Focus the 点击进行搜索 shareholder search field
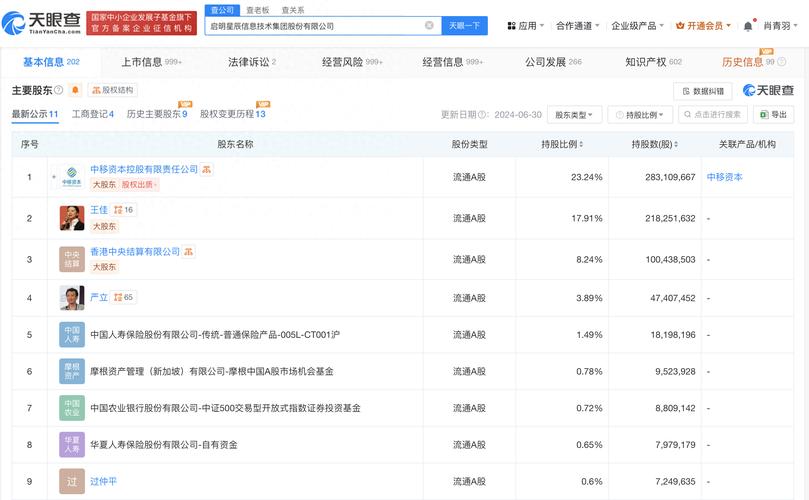Screen dimensions: 809x500 [x=713, y=115]
